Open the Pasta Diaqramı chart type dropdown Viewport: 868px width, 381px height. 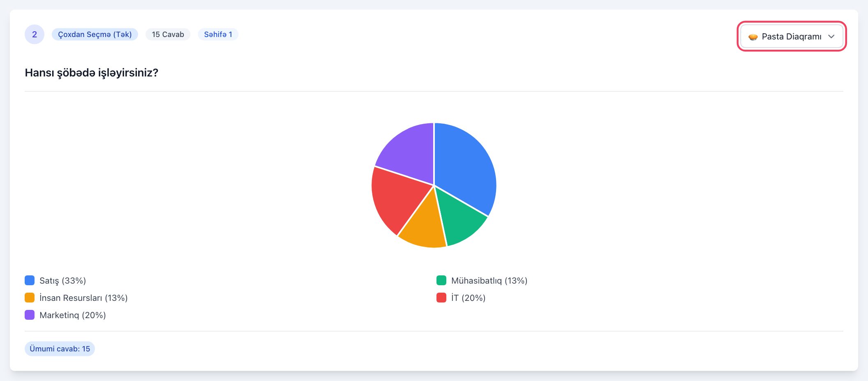[792, 37]
